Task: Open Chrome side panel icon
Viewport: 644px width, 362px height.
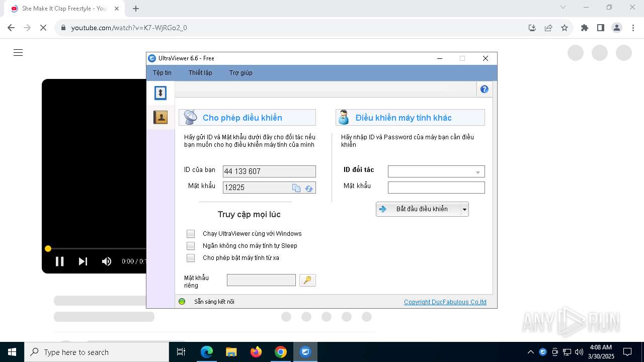Action: [601, 28]
